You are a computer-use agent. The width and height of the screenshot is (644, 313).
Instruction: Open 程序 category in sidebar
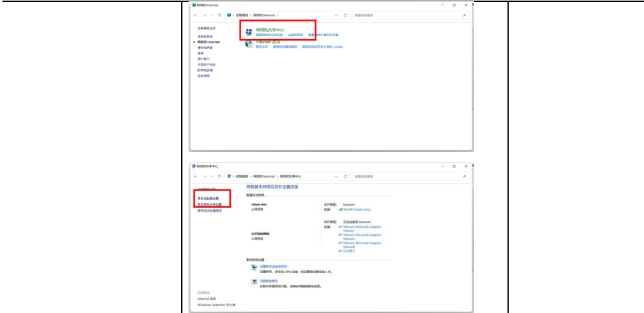pyautogui.click(x=200, y=53)
